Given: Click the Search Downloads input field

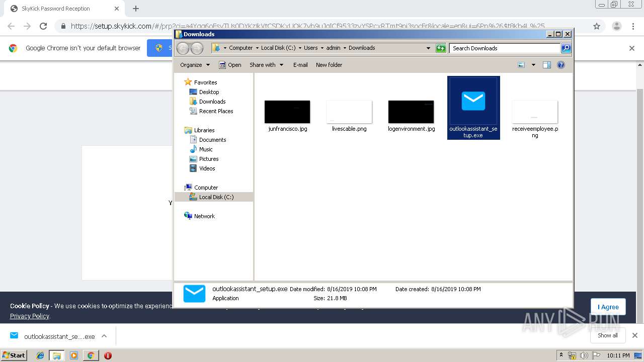Looking at the screenshot, I should (x=505, y=48).
